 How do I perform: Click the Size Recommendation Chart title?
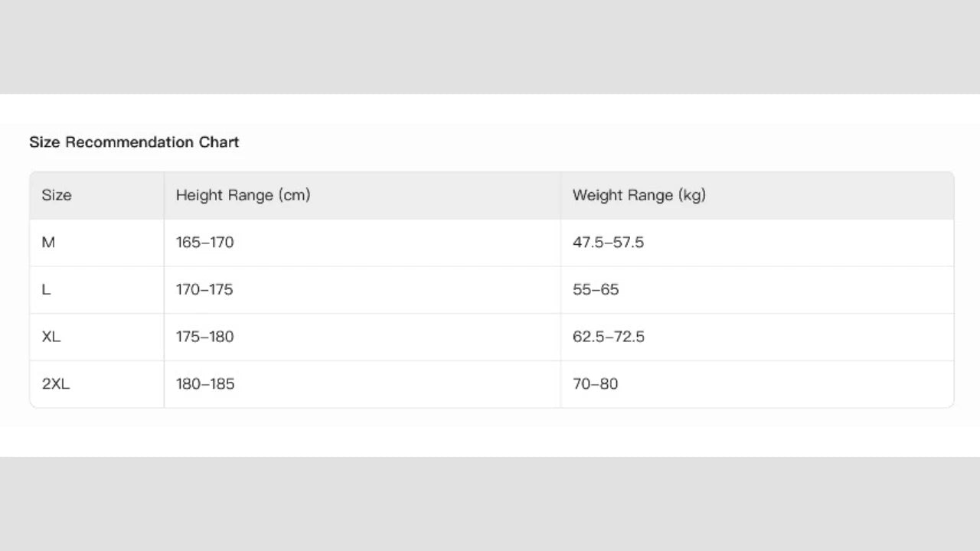tap(134, 142)
